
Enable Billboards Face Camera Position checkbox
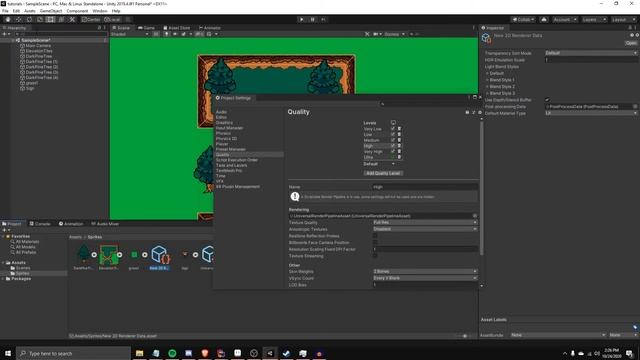pos(375,242)
